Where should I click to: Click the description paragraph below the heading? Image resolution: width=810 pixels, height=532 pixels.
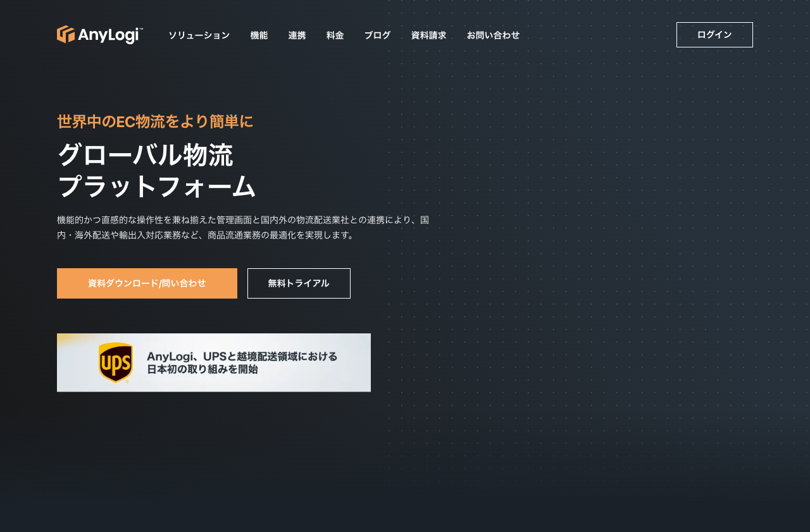pyautogui.click(x=243, y=227)
